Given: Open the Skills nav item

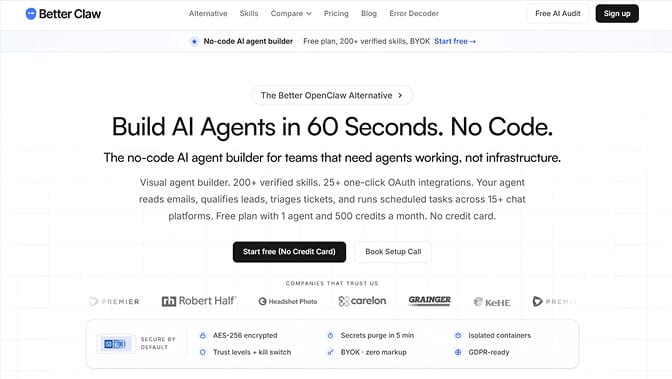Looking at the screenshot, I should point(249,13).
